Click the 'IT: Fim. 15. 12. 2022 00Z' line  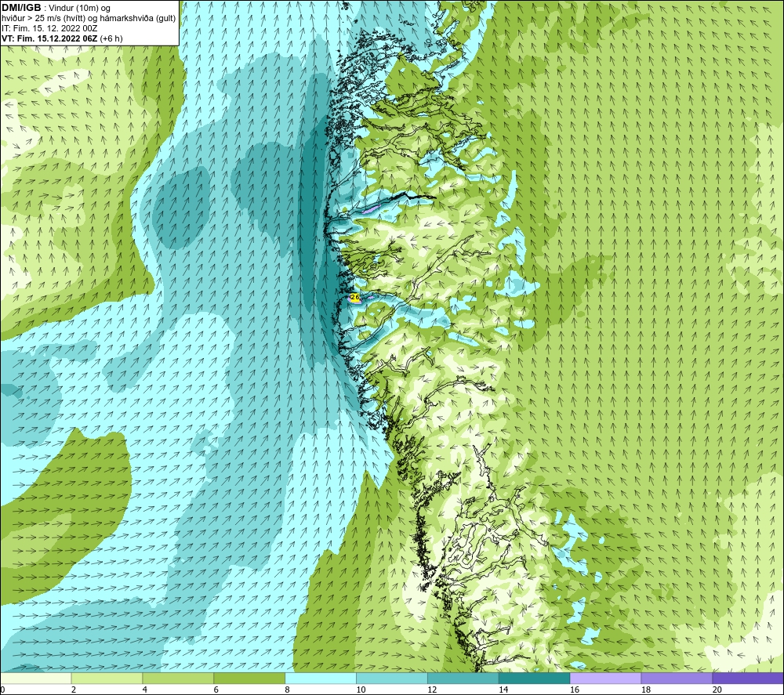(49, 28)
